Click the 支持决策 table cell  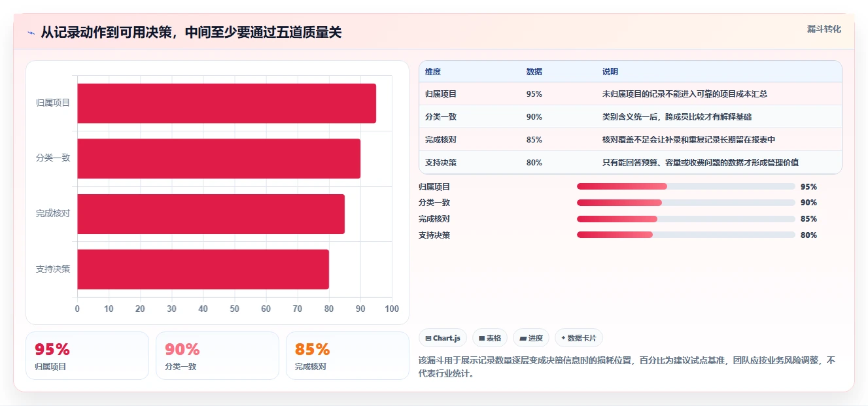coord(441,163)
